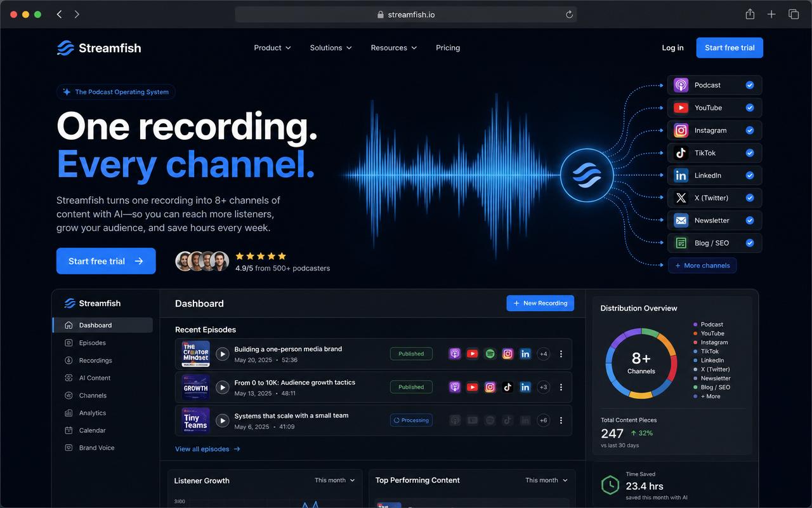Expand +4 channels on Building a one-person media brand
The width and height of the screenshot is (812, 508).
coord(543,354)
